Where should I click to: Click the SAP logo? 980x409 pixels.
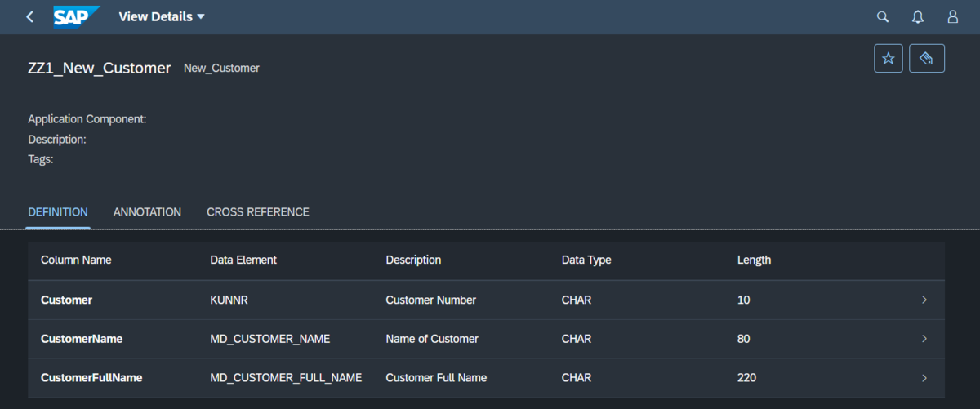coord(77,16)
